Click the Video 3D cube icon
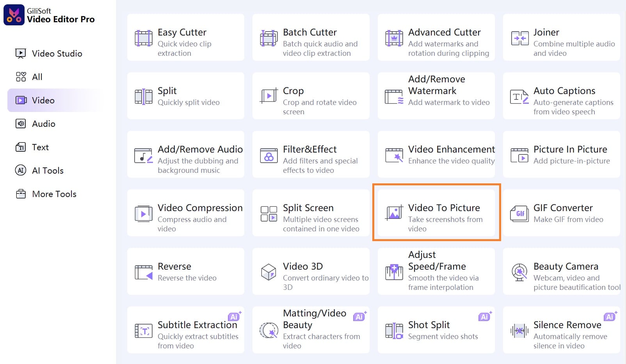 click(269, 272)
